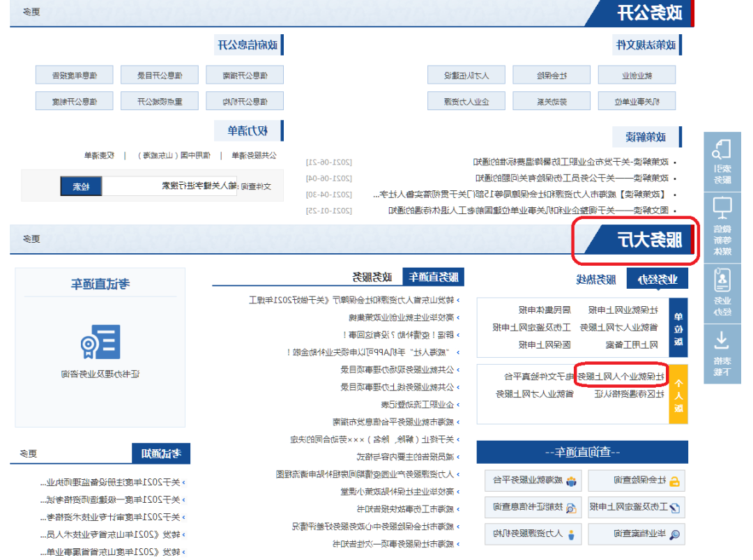Open 医保网上申报 link

pyautogui.click(x=545, y=345)
